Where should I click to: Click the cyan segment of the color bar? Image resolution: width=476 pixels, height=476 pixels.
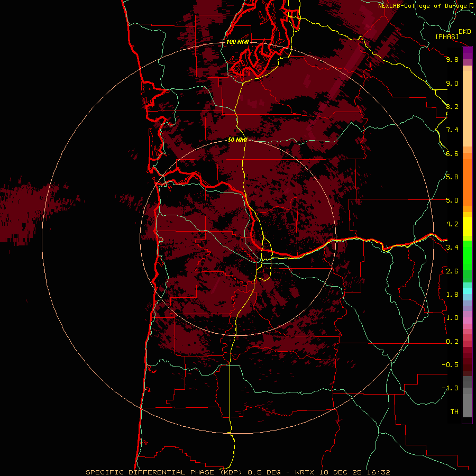467,290
